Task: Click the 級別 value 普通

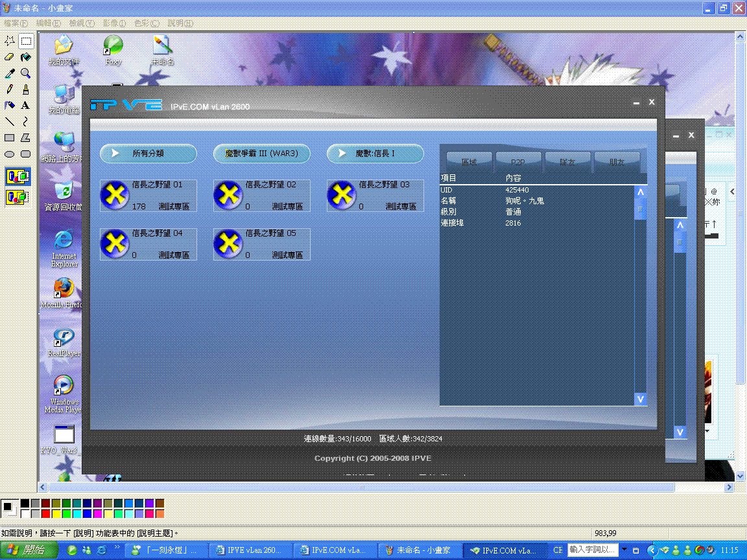Action: tap(513, 212)
